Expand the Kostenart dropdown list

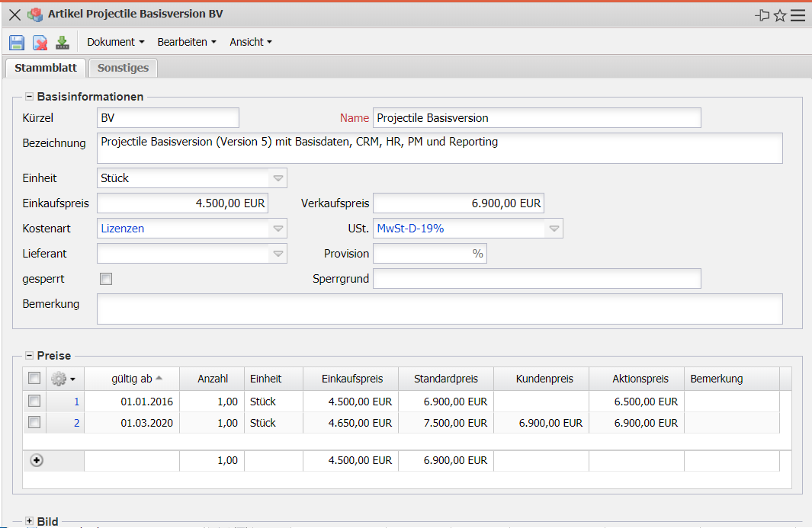click(x=278, y=229)
